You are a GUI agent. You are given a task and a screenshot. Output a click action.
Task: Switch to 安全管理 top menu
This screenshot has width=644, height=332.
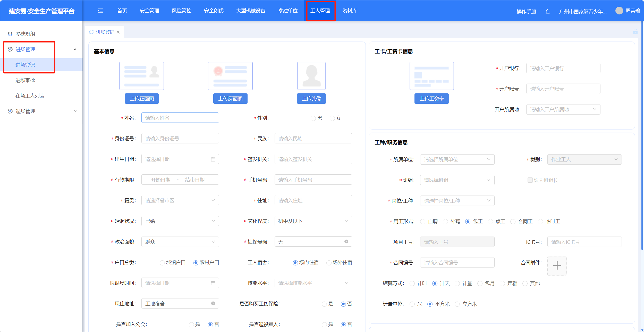tap(149, 11)
